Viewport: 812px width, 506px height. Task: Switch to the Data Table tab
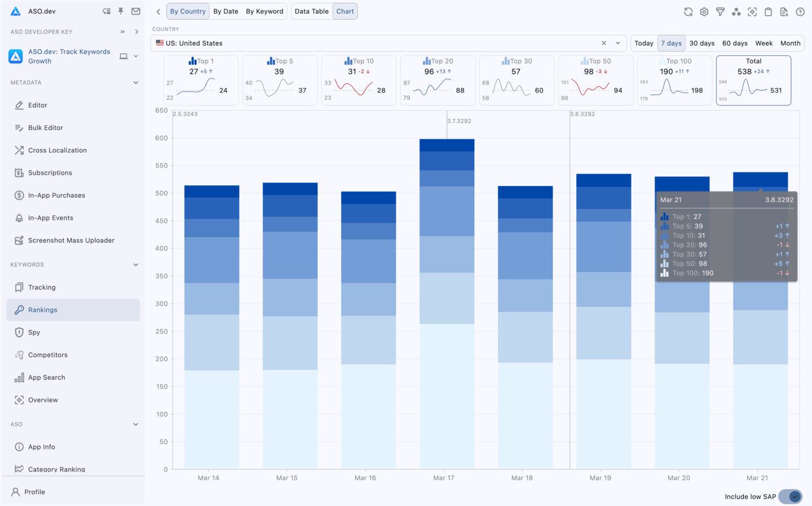tap(312, 11)
